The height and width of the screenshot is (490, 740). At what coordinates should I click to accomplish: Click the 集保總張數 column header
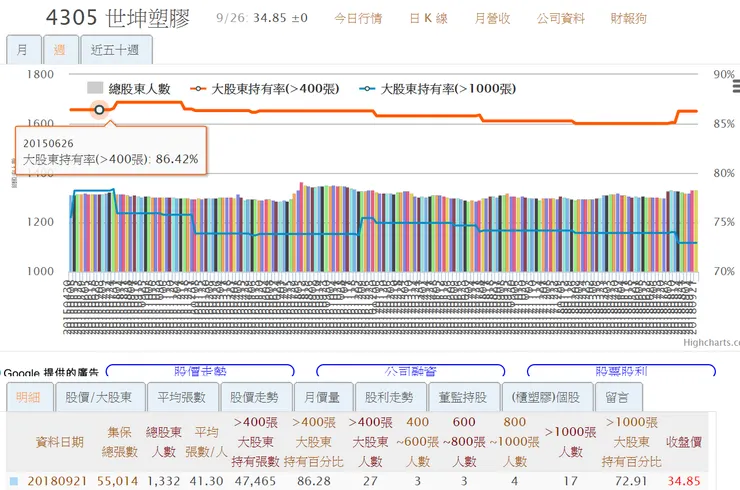pyautogui.click(x=120, y=442)
